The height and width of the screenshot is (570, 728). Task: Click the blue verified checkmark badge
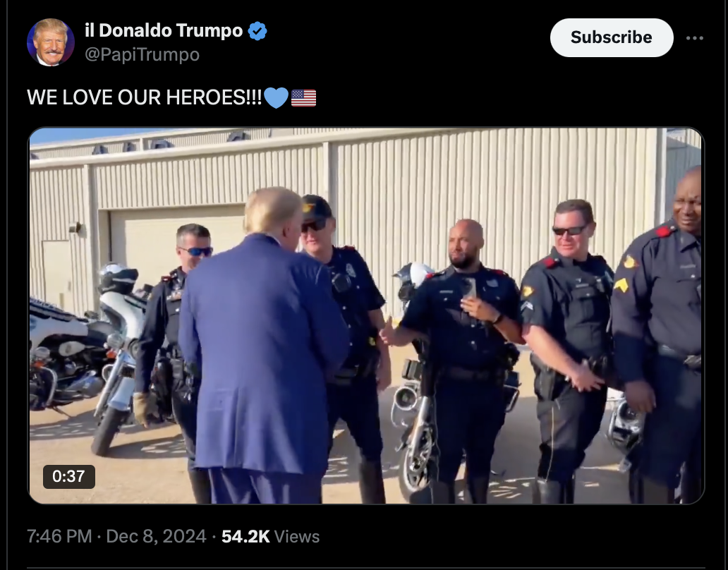click(x=257, y=31)
